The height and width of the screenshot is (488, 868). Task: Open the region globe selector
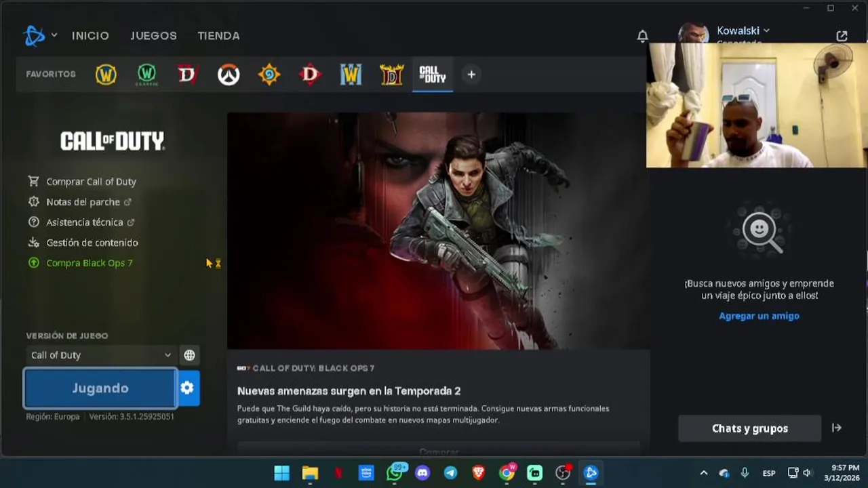(x=189, y=355)
